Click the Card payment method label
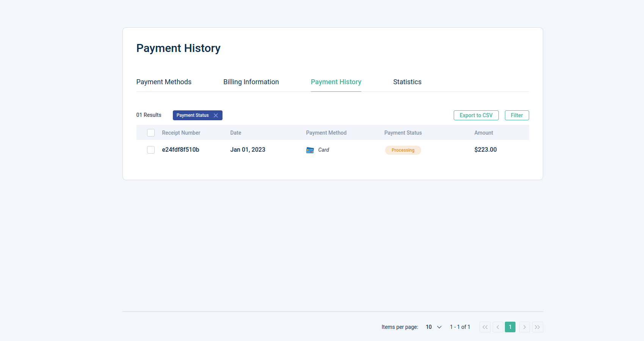644x341 pixels. click(324, 150)
